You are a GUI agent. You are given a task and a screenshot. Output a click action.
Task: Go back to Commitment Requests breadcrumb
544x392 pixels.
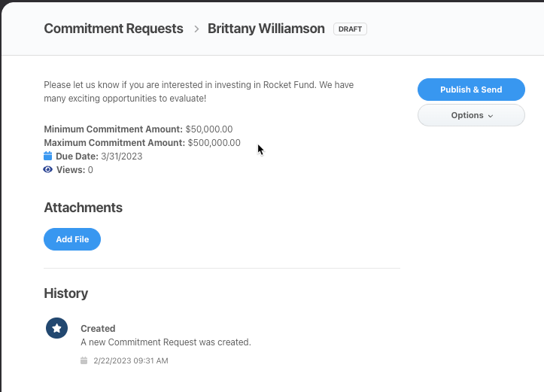[x=114, y=29]
